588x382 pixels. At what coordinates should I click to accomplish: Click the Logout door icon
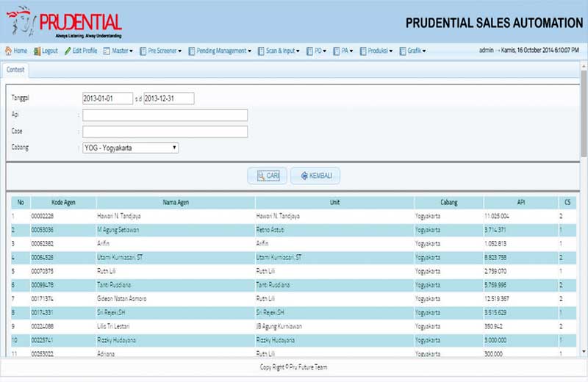[37, 51]
